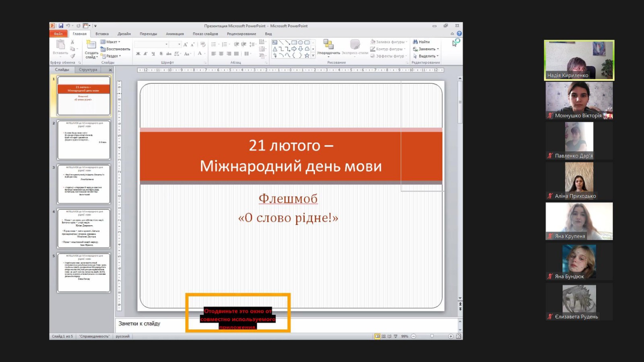Open the Выделить select dropdown

coord(426,56)
